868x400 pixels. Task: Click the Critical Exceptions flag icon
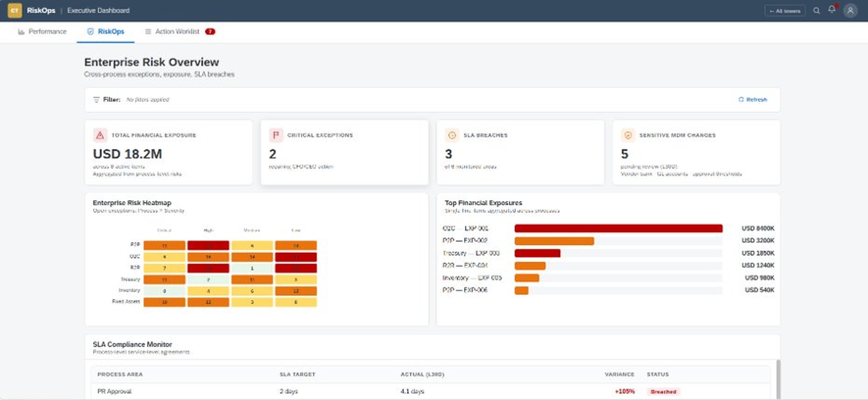276,135
